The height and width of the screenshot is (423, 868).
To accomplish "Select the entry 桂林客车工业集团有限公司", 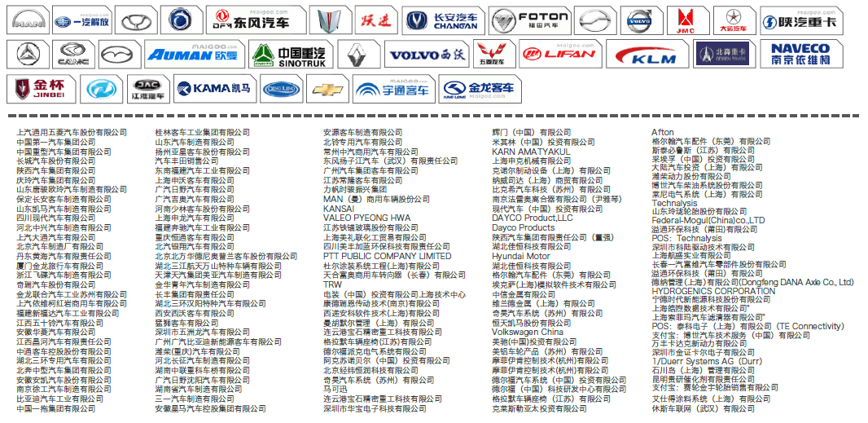I will tap(202, 133).
